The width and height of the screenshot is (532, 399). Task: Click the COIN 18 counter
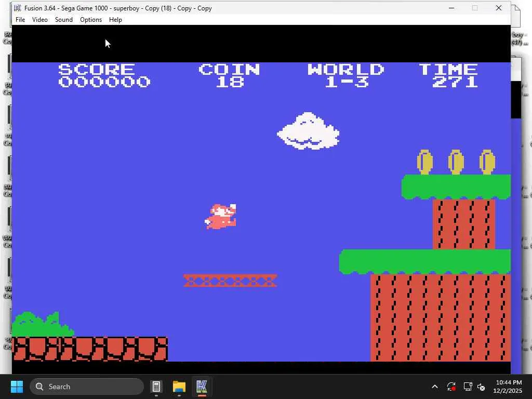pos(229,75)
